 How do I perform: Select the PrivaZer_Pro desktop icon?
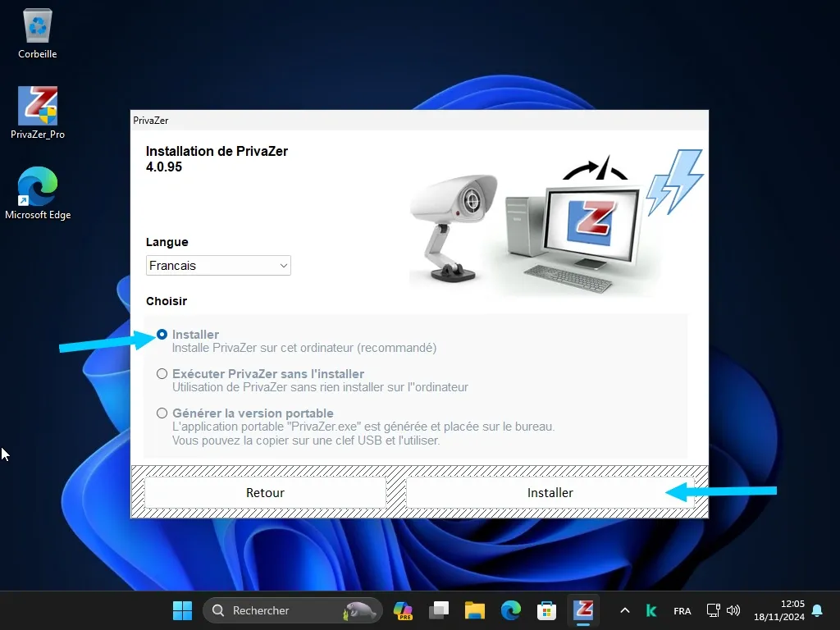point(38,113)
